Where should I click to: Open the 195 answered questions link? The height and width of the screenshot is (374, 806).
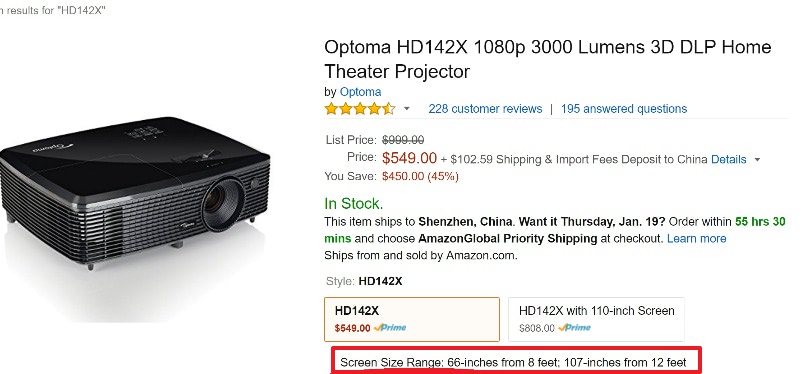coord(624,109)
